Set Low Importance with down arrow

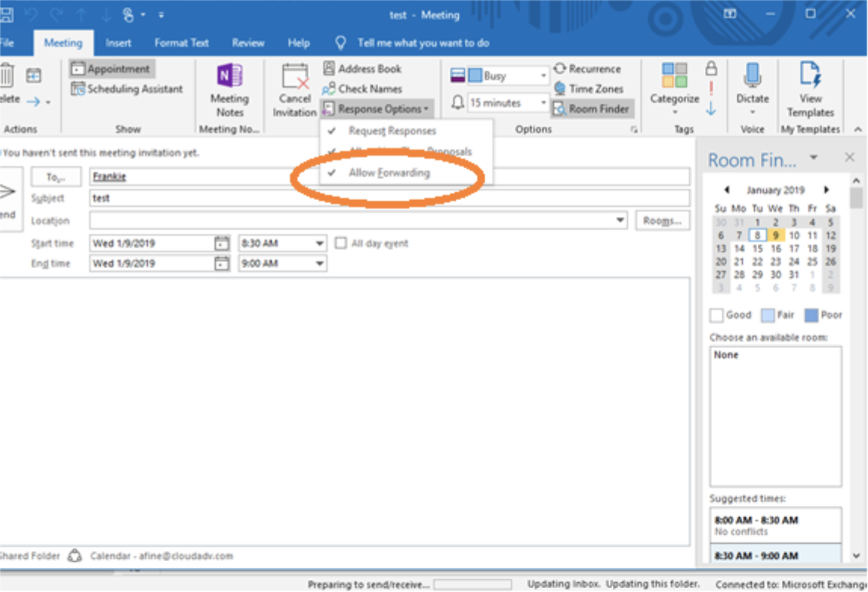[x=711, y=109]
